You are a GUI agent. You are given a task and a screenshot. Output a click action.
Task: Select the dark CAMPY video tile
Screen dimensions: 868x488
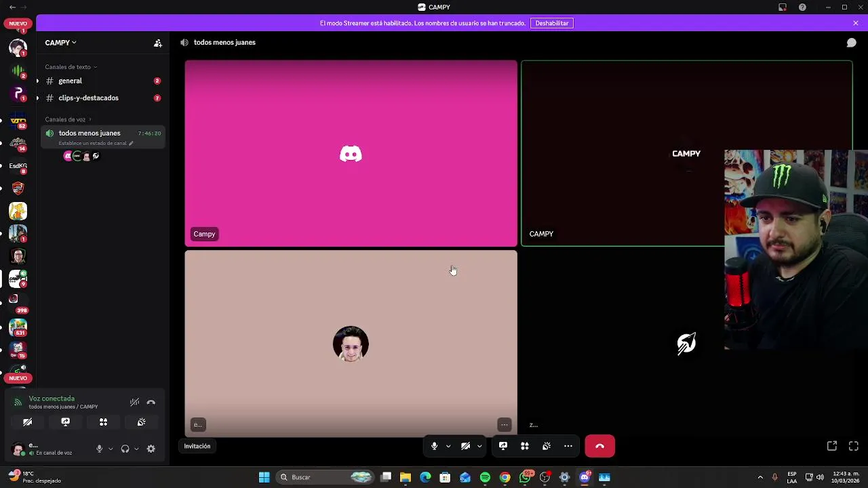click(x=686, y=153)
